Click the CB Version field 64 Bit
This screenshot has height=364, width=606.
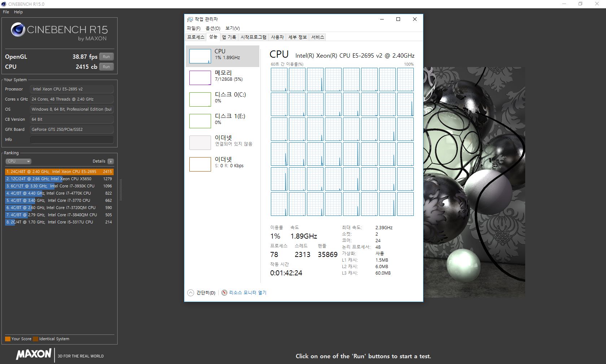tap(71, 119)
